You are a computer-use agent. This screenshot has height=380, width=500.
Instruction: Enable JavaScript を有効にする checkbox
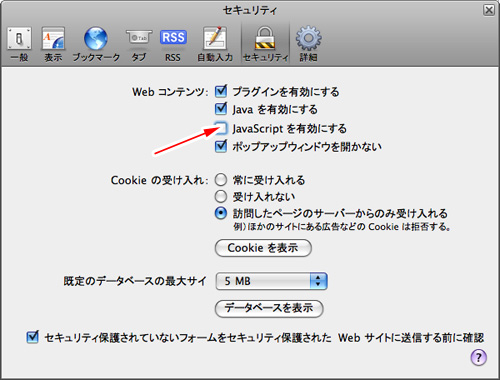221,128
